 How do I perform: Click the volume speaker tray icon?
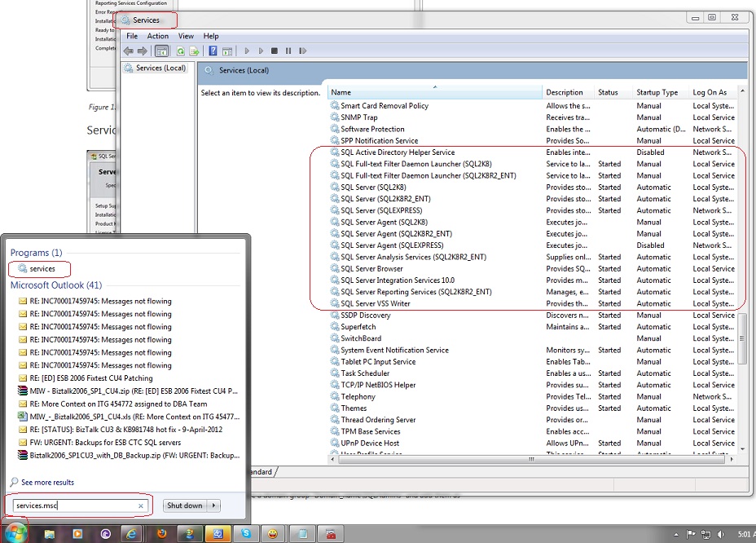(x=721, y=534)
